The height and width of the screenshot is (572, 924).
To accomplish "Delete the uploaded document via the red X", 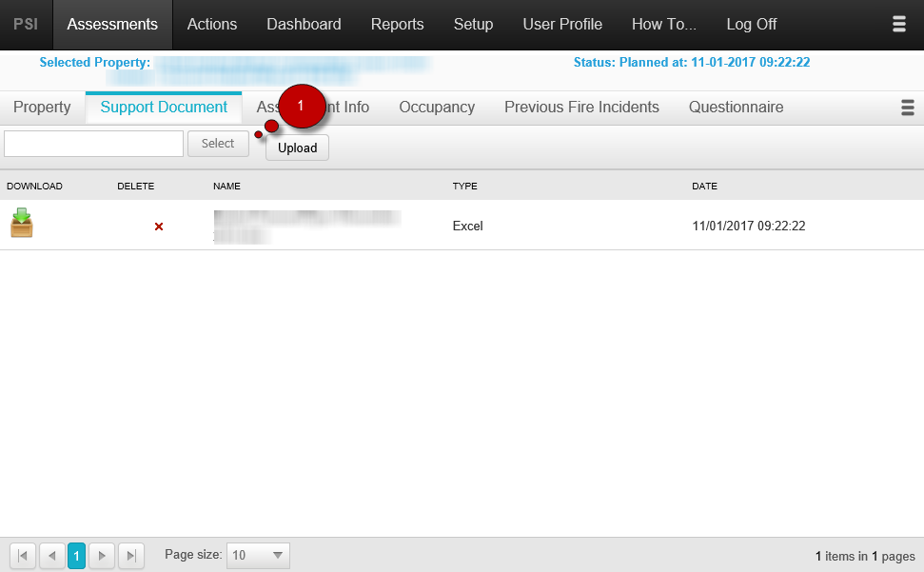I will click(158, 227).
